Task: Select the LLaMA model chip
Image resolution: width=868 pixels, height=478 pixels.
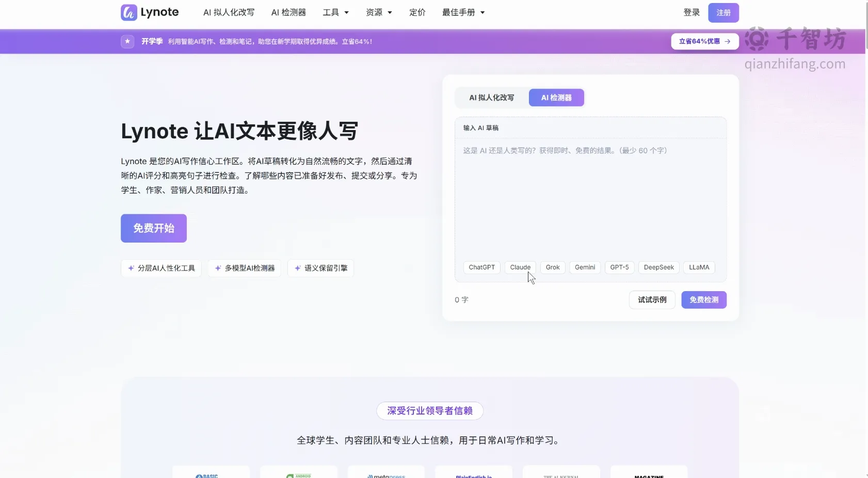Action: [699, 267]
